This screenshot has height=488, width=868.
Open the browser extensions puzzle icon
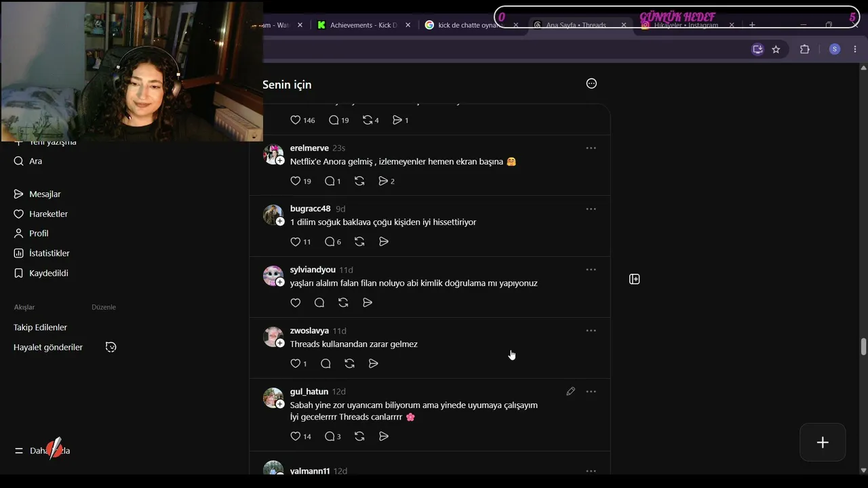[x=805, y=49]
